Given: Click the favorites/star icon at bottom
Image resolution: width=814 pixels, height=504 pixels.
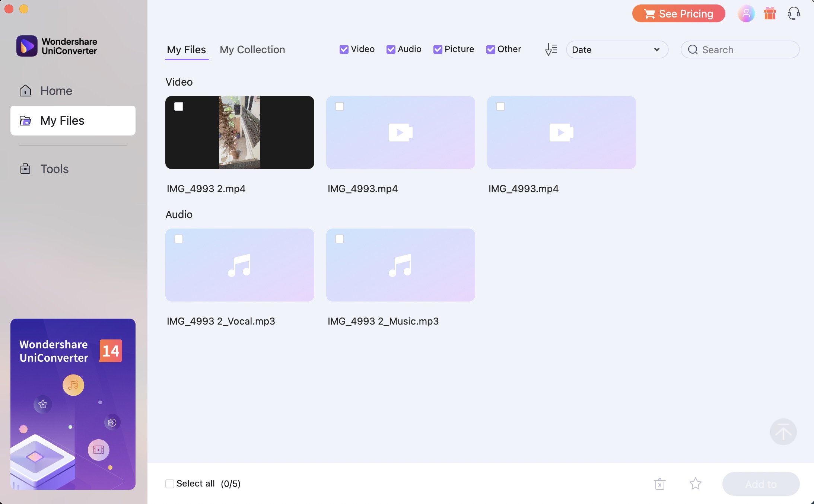Looking at the screenshot, I should point(695,483).
